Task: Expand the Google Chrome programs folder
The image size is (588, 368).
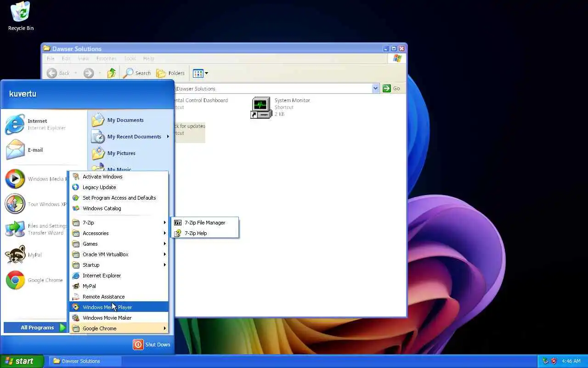Action: point(119,328)
